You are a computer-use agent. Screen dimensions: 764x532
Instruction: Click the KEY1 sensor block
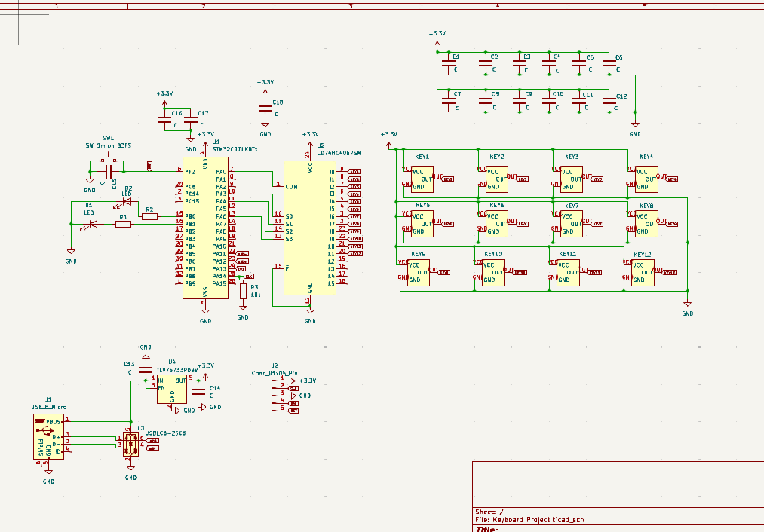(x=422, y=179)
